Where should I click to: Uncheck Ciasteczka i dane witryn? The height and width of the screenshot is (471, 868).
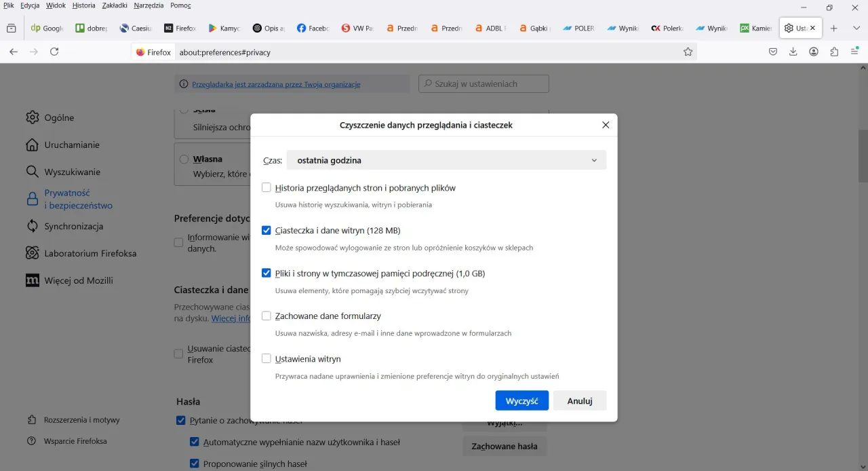point(267,231)
